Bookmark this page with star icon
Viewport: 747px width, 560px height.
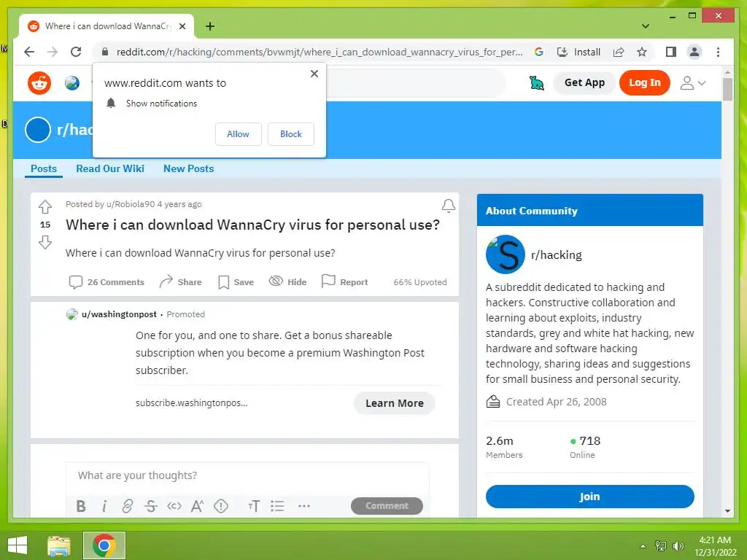click(642, 52)
